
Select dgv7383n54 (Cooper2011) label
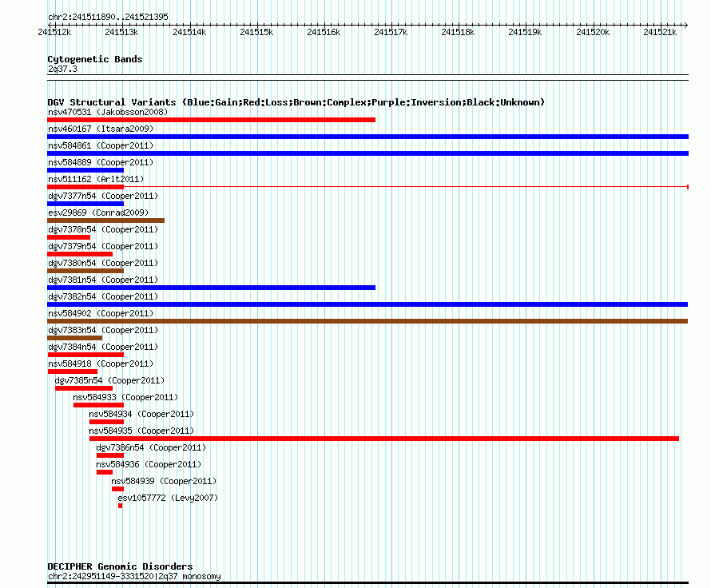tap(103, 330)
